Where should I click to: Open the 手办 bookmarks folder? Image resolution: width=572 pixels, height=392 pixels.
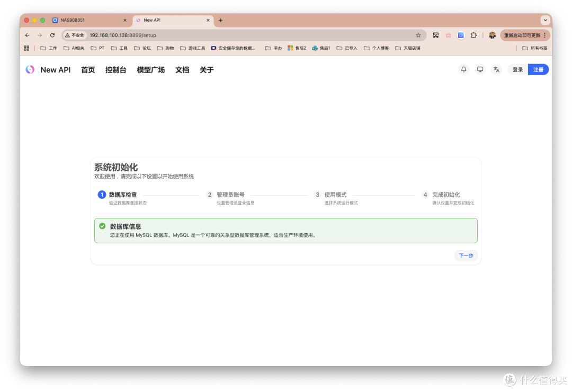274,48
